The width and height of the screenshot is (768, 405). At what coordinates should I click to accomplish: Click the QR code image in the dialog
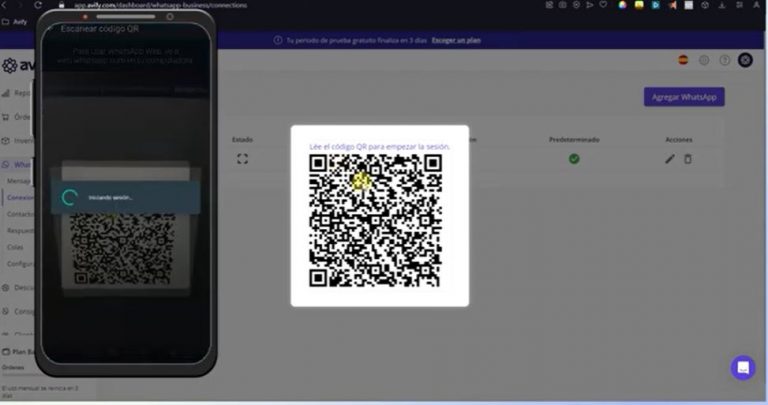pyautogui.click(x=375, y=220)
